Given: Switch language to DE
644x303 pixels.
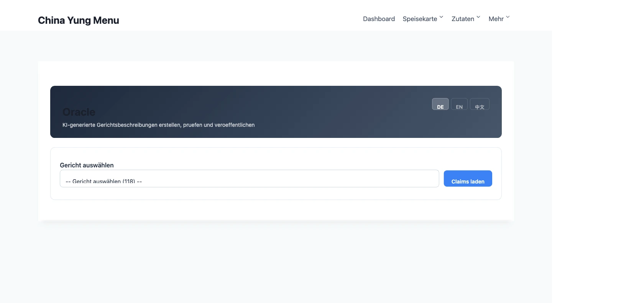Looking at the screenshot, I should pyautogui.click(x=440, y=104).
